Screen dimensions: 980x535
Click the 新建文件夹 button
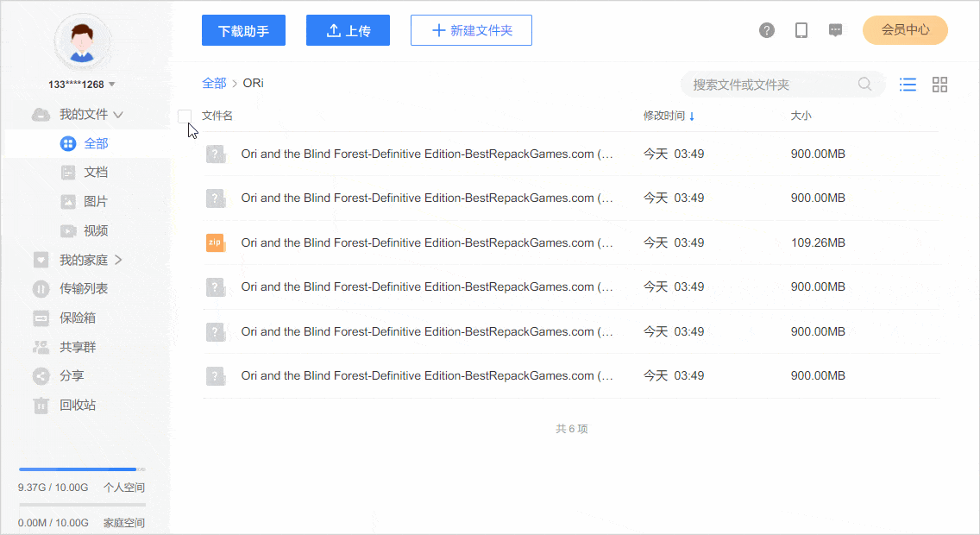471,30
